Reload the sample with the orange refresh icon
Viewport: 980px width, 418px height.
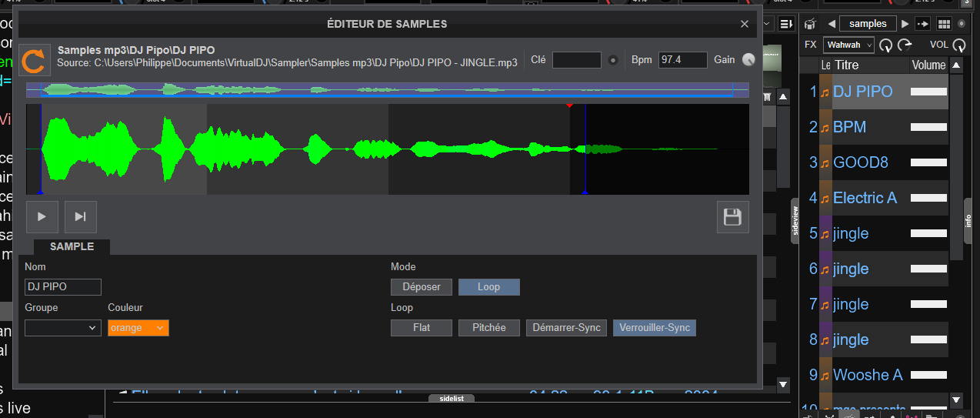34,59
